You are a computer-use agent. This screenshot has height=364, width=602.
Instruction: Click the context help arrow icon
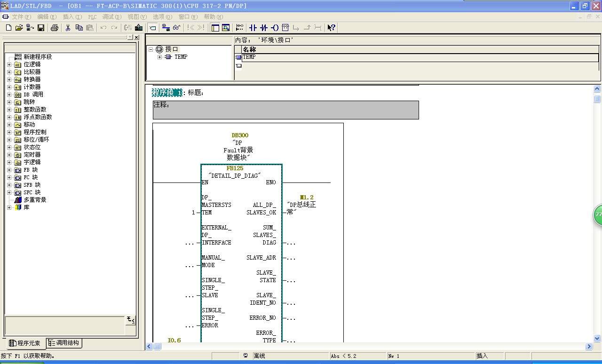click(x=332, y=28)
